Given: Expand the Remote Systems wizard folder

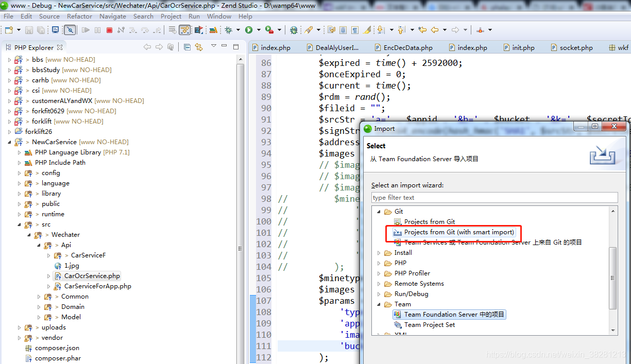Looking at the screenshot, I should click(379, 284).
